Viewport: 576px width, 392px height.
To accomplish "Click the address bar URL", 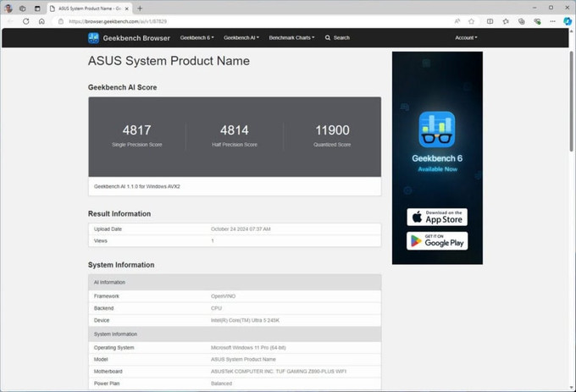I will 118,21.
